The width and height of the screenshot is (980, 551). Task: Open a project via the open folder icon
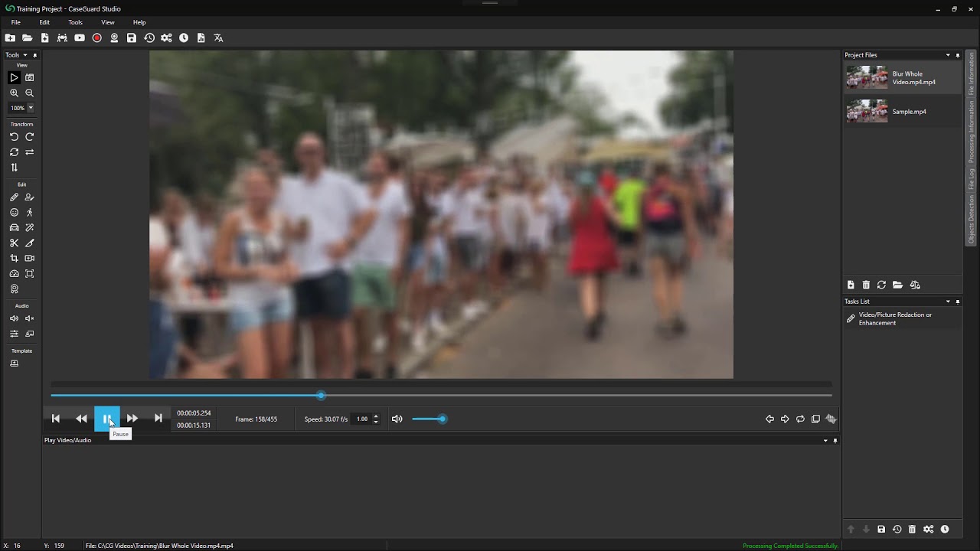click(x=27, y=37)
